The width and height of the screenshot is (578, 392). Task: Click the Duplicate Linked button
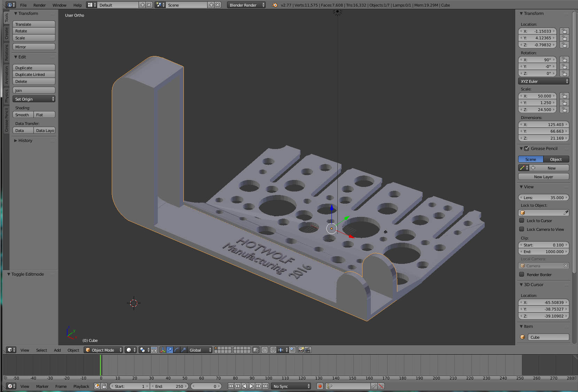click(34, 75)
